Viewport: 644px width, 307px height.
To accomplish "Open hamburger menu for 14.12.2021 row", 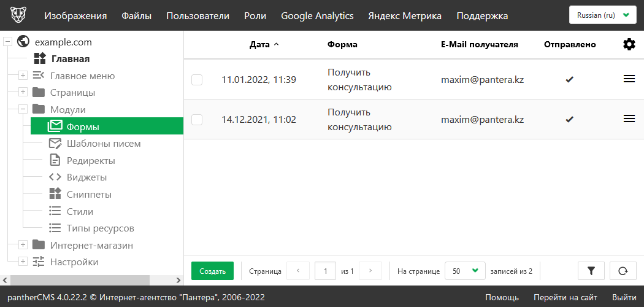I will (x=629, y=119).
